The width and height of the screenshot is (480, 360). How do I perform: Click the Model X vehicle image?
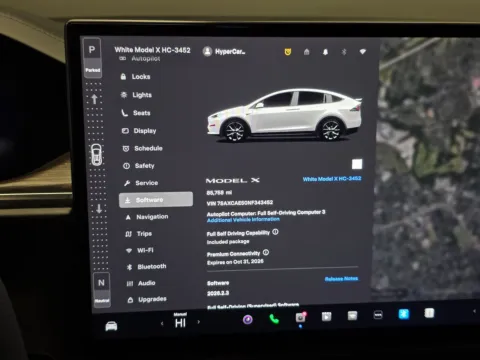[284, 115]
